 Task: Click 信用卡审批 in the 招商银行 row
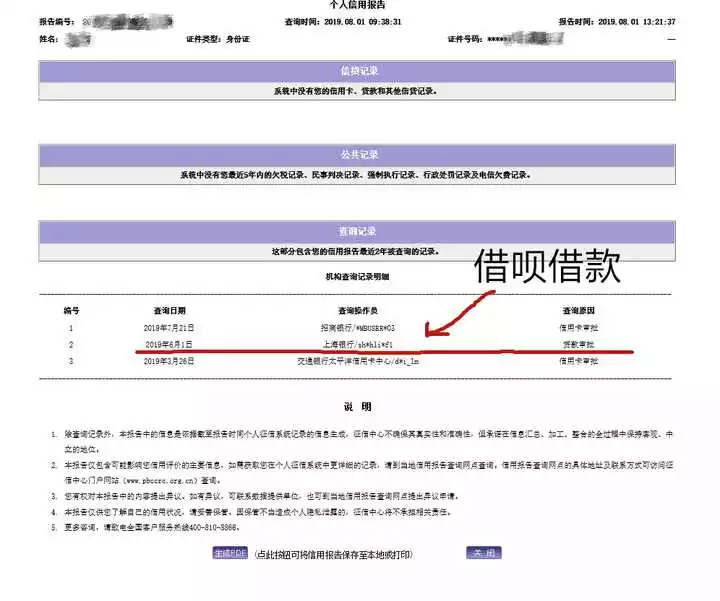tap(579, 328)
